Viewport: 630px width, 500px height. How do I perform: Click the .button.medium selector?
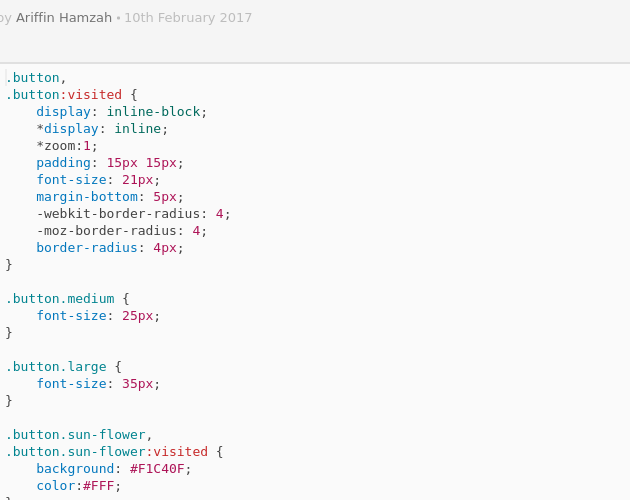point(60,299)
